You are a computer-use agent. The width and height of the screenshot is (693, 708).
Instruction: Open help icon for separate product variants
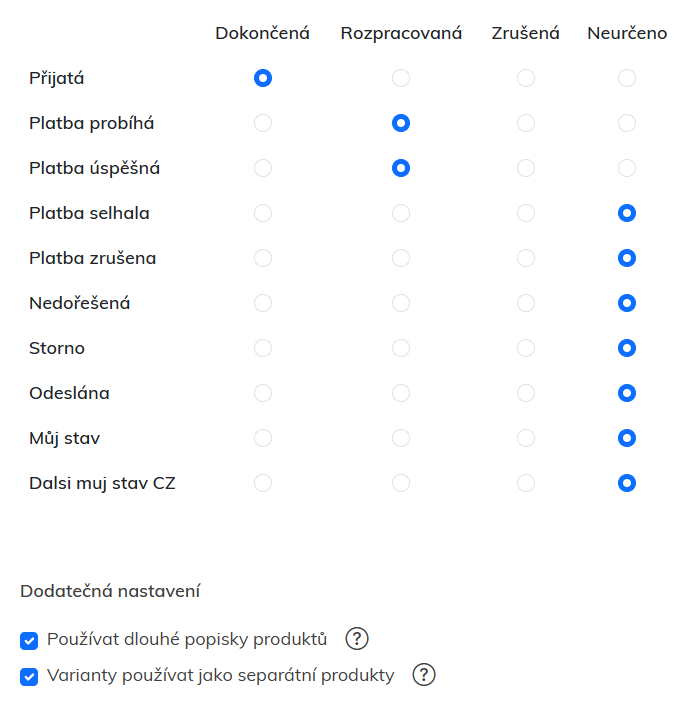tap(424, 675)
